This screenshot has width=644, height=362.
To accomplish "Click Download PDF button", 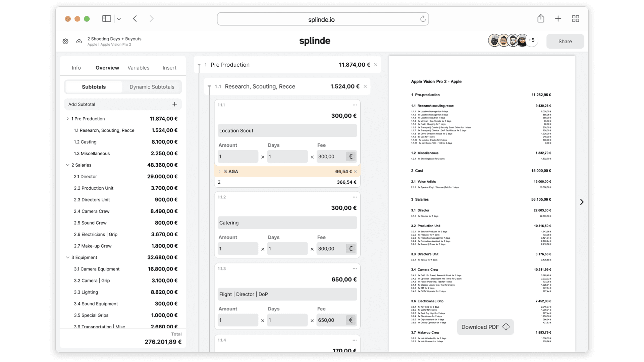I will tap(485, 327).
